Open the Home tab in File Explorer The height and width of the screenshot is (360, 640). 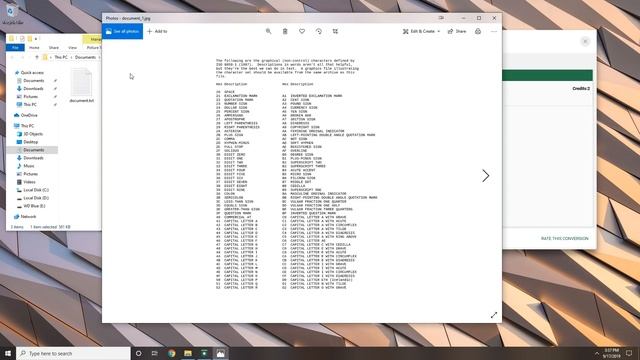pos(34,48)
